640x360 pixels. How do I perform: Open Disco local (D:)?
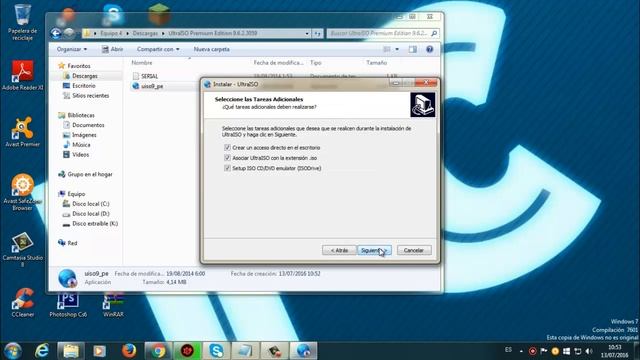point(91,213)
